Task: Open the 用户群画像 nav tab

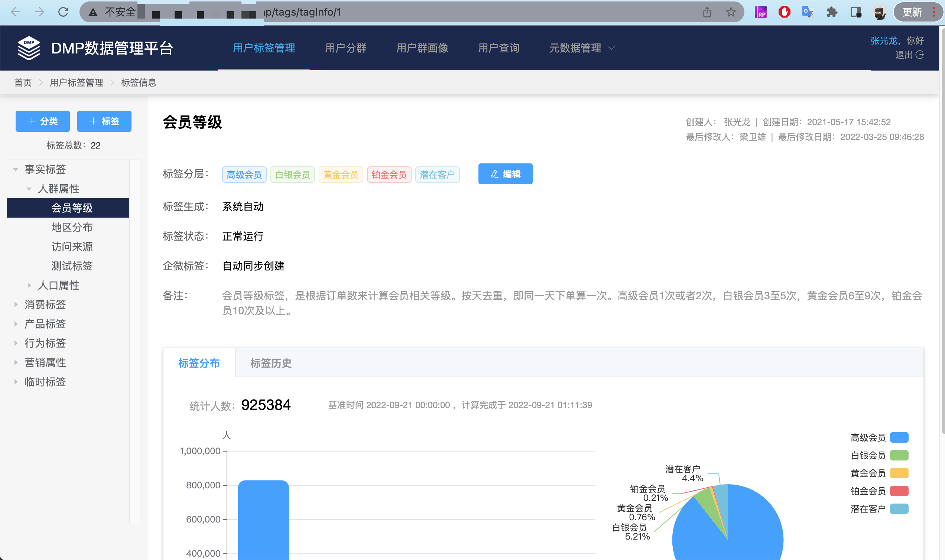Action: [x=422, y=48]
